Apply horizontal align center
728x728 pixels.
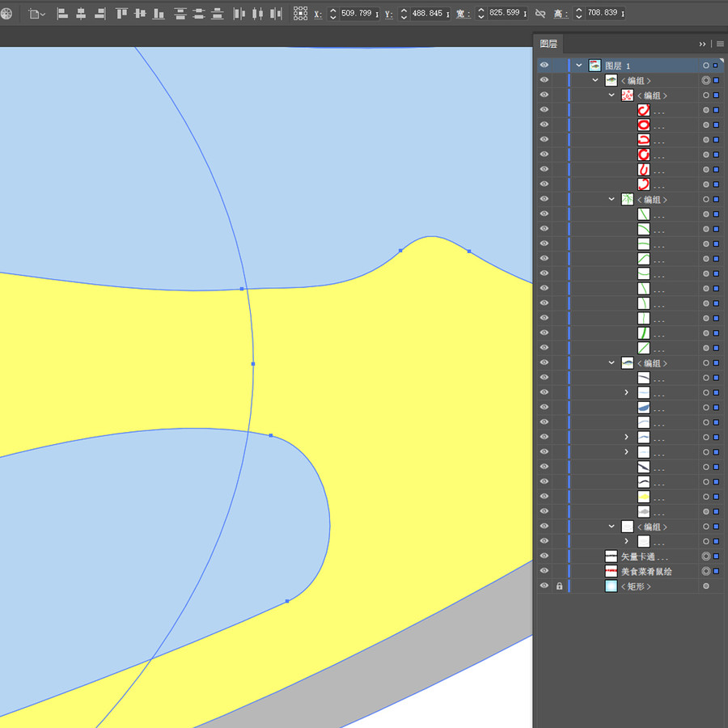pos(81,14)
